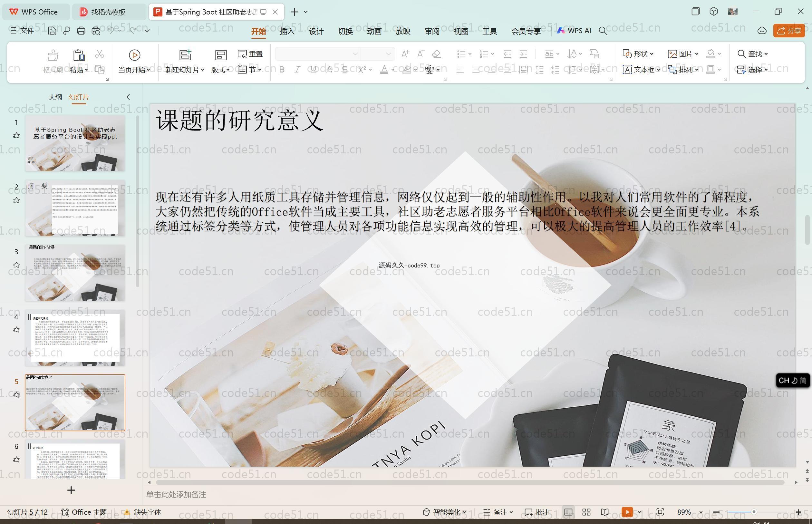Switch to slide sorter view icon
812x524 pixels.
586,512
